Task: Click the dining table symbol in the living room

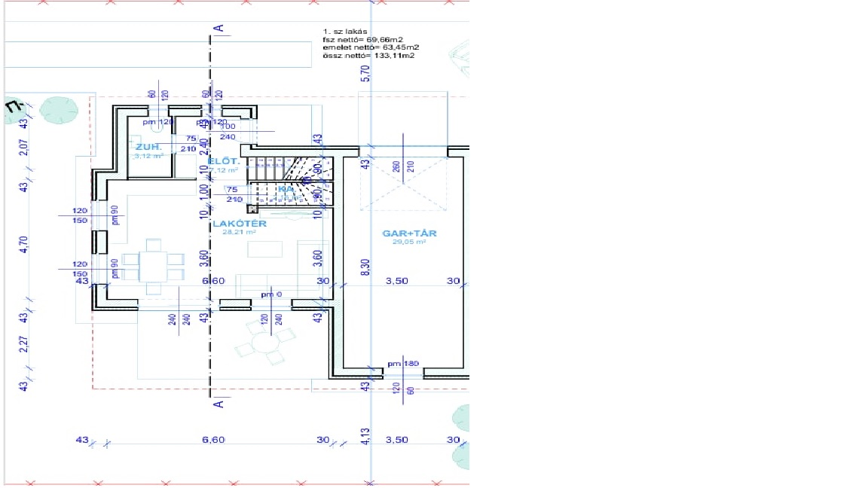Action: (x=153, y=266)
